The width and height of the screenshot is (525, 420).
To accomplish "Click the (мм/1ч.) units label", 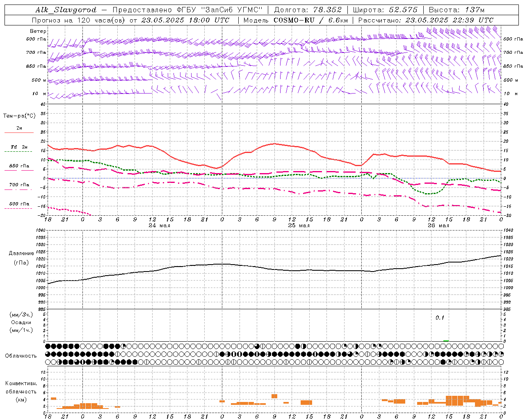I will (21, 330).
